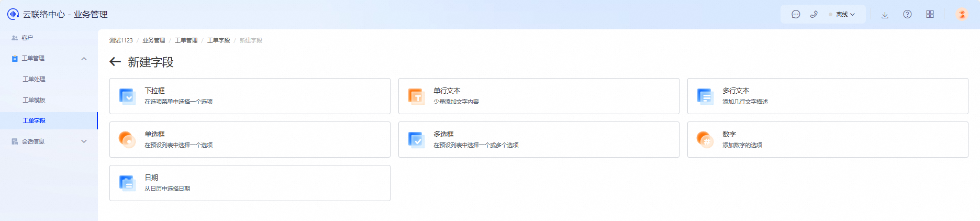
Task: Click the 日期 calendar icon
Action: pos(127,183)
